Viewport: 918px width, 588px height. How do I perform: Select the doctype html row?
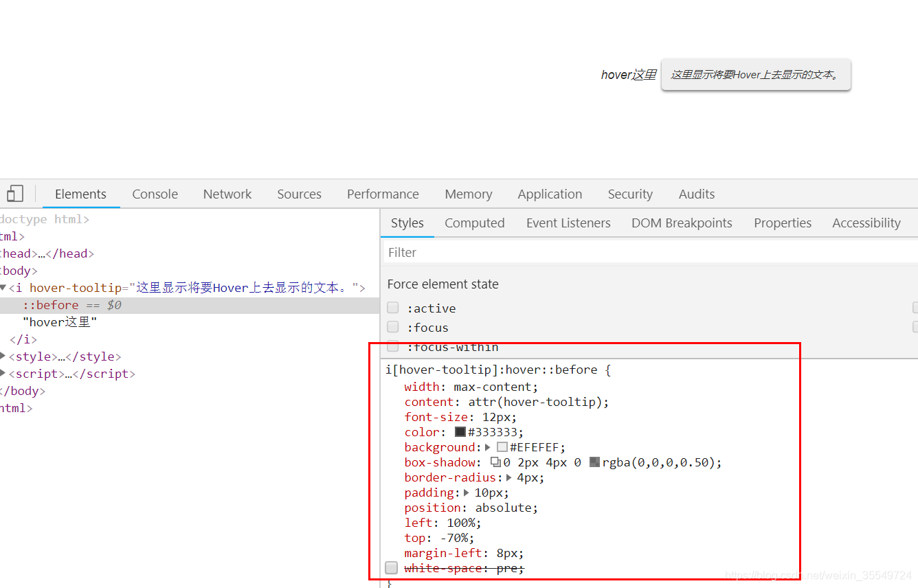(x=45, y=219)
